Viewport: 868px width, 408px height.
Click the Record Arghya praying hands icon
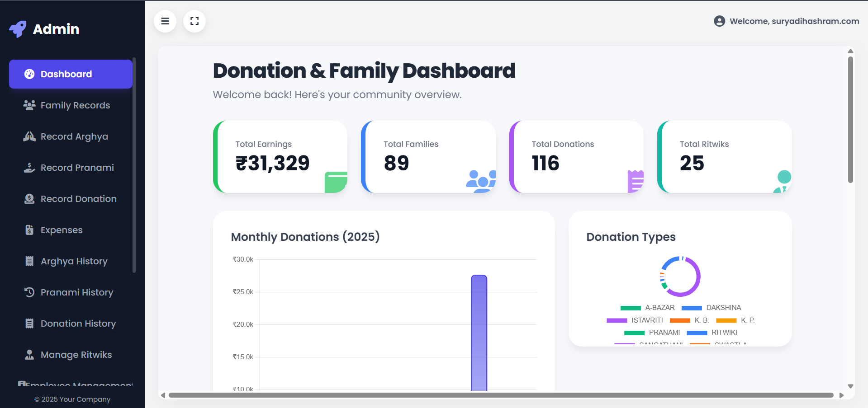[29, 136]
